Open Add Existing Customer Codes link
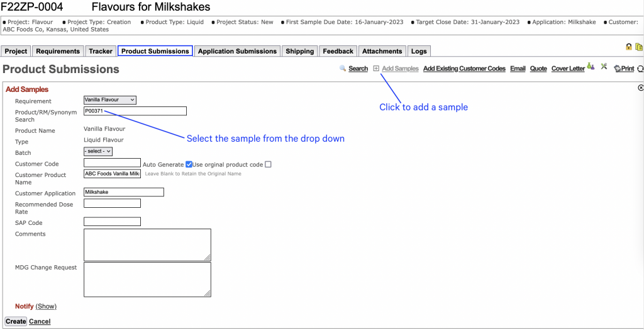This screenshot has width=644, height=330. pyautogui.click(x=464, y=69)
